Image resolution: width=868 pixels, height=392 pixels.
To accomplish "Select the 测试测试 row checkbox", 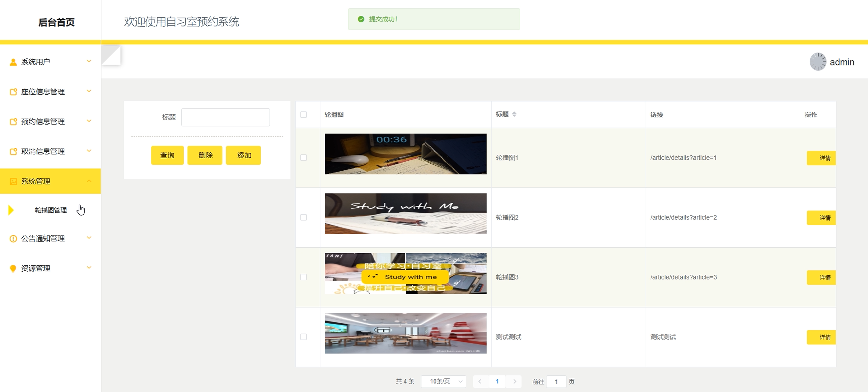I will coord(304,337).
